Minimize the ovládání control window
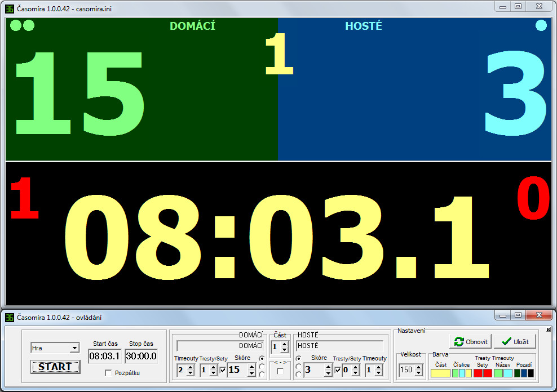The image size is (557, 392). pos(503,315)
